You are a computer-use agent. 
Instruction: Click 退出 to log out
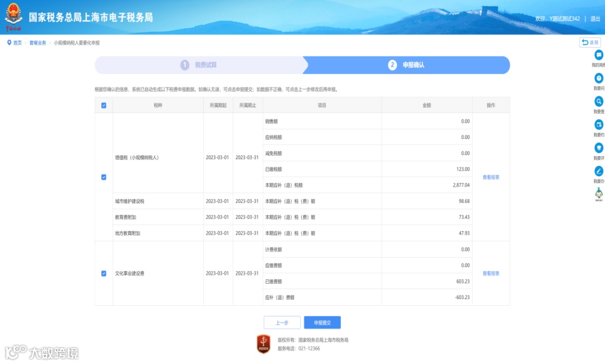click(595, 18)
